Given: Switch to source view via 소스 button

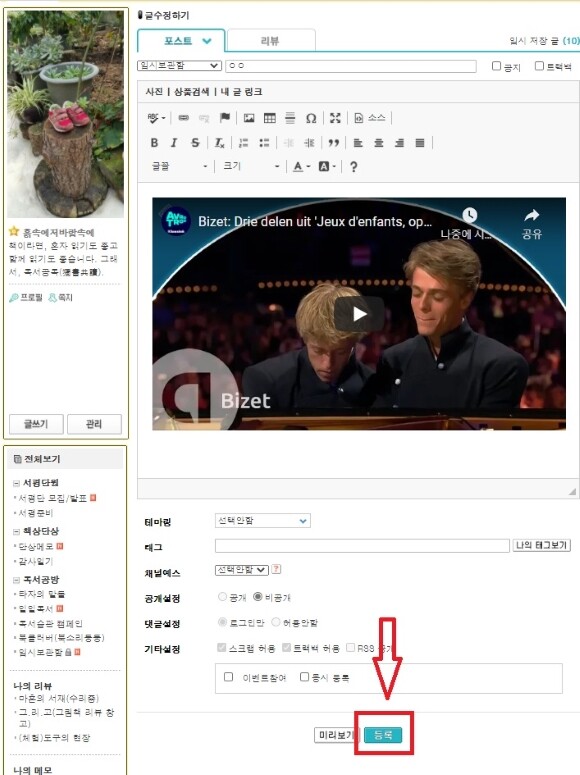Looking at the screenshot, I should pos(370,118).
